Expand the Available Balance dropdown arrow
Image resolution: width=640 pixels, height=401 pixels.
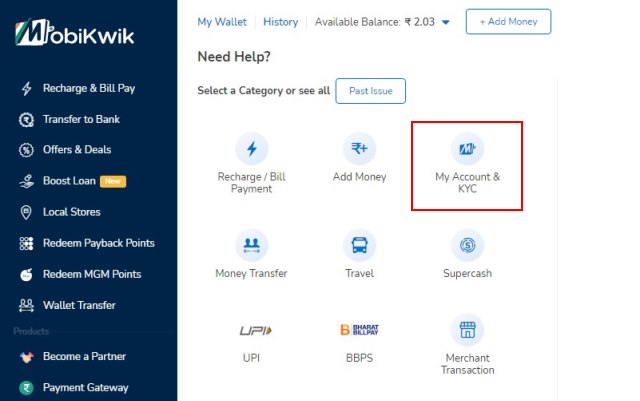click(446, 22)
